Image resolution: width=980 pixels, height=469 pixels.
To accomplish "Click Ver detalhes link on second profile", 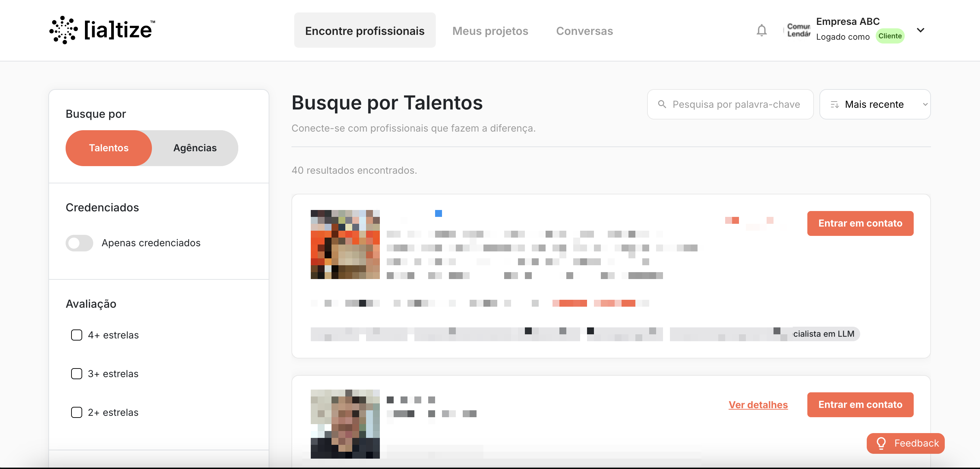I will 758,404.
